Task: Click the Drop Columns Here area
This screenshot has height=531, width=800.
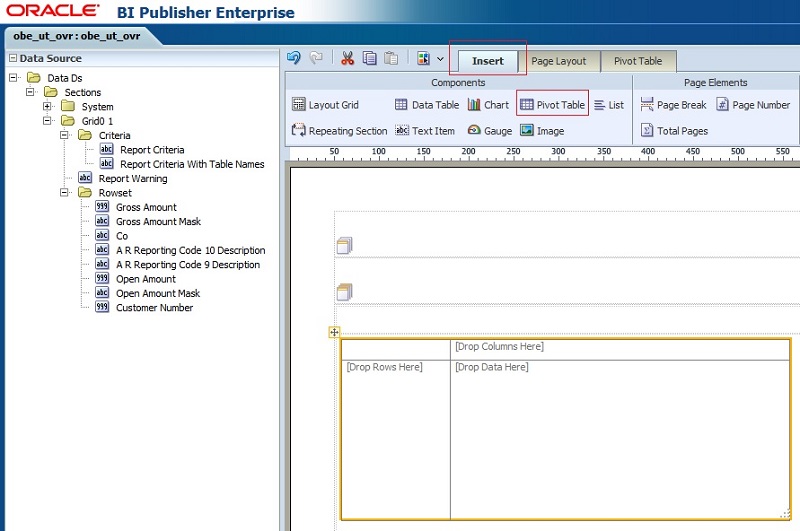Action: [620, 349]
